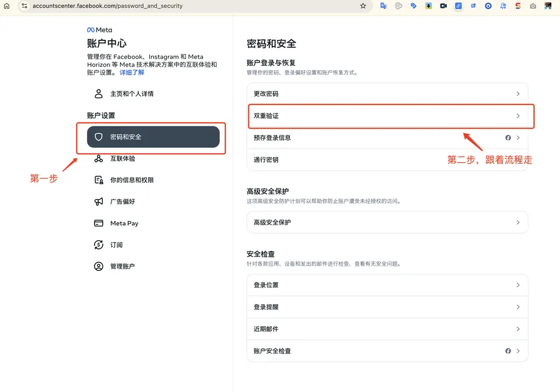Open 管理账户 in sidebar

pos(153,266)
